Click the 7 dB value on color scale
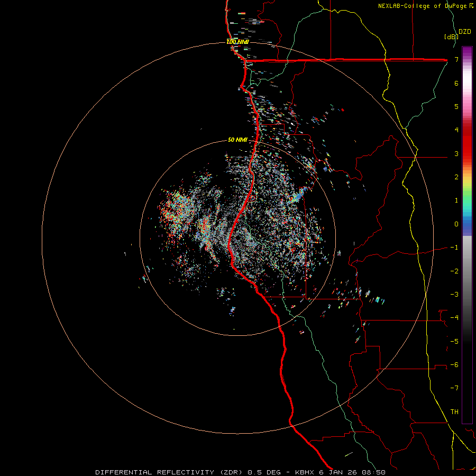 (456, 59)
